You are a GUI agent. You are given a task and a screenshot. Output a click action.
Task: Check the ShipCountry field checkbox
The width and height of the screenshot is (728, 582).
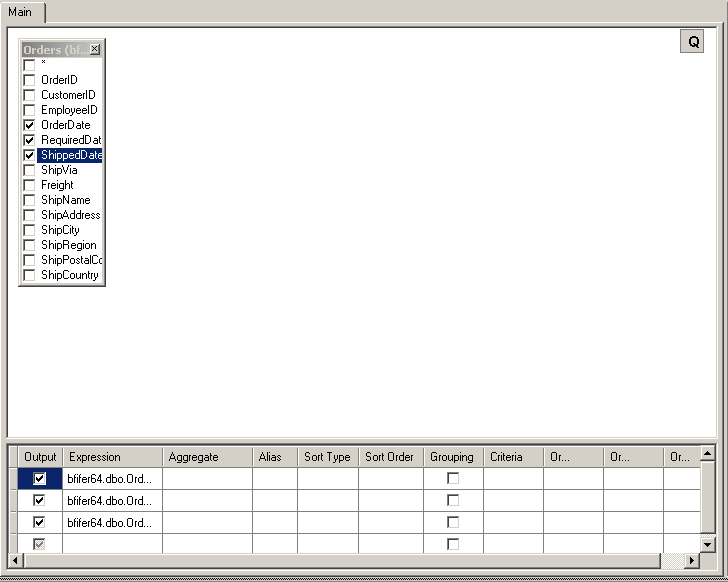tap(29, 275)
